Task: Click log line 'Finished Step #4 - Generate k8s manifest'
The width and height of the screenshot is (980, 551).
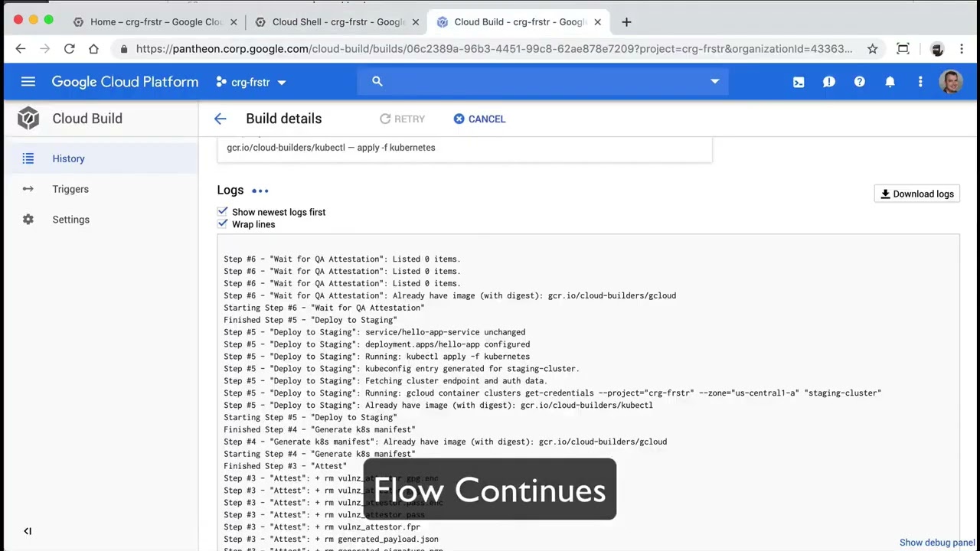Action: point(319,429)
